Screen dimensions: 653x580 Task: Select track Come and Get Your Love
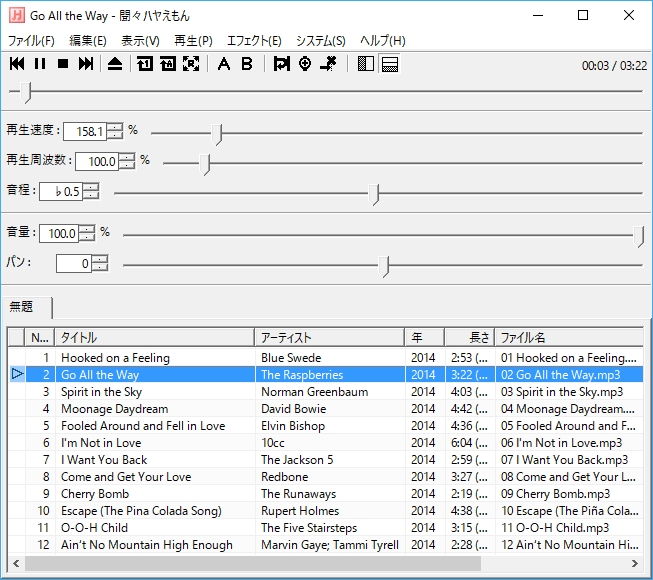326,477
